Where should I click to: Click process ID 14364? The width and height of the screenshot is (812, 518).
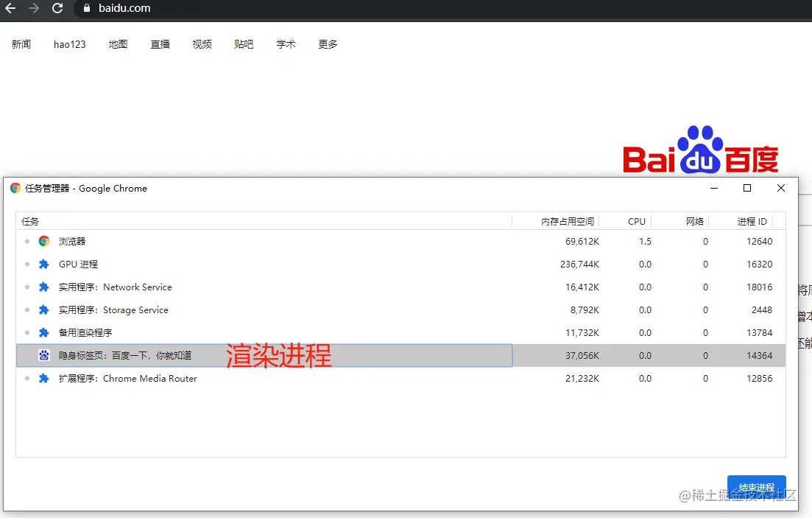(x=759, y=355)
